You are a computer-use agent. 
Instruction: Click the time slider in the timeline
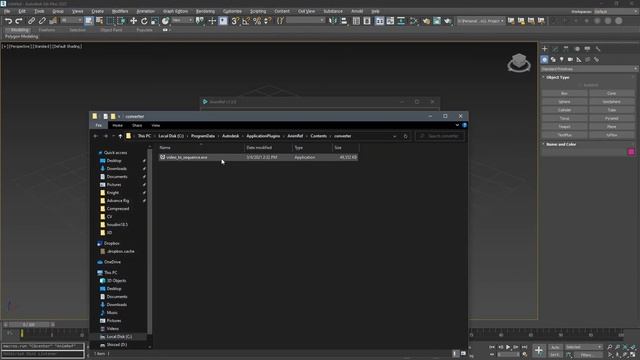pyautogui.click(x=29, y=324)
